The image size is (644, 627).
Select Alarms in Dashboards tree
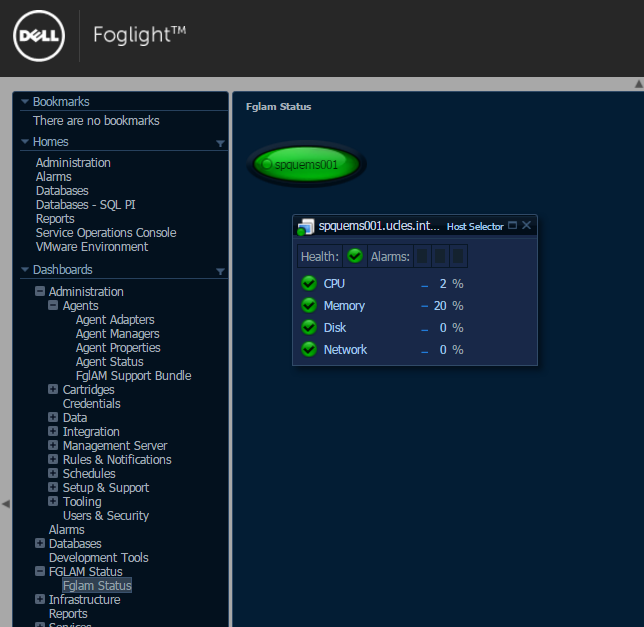pos(67,529)
